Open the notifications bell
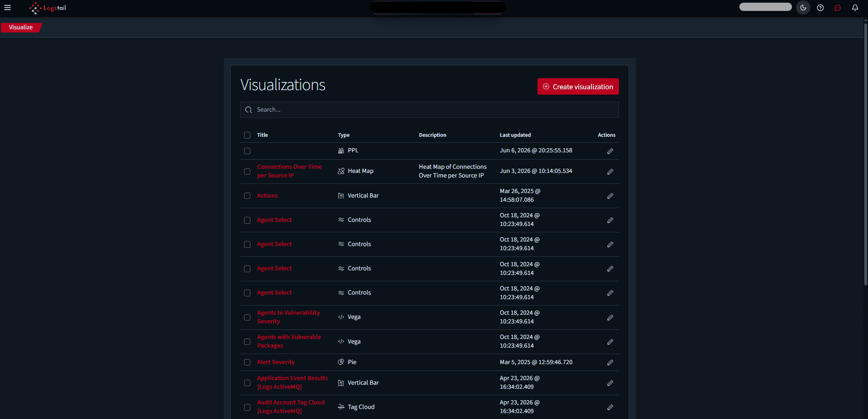The image size is (868, 419). tap(855, 8)
